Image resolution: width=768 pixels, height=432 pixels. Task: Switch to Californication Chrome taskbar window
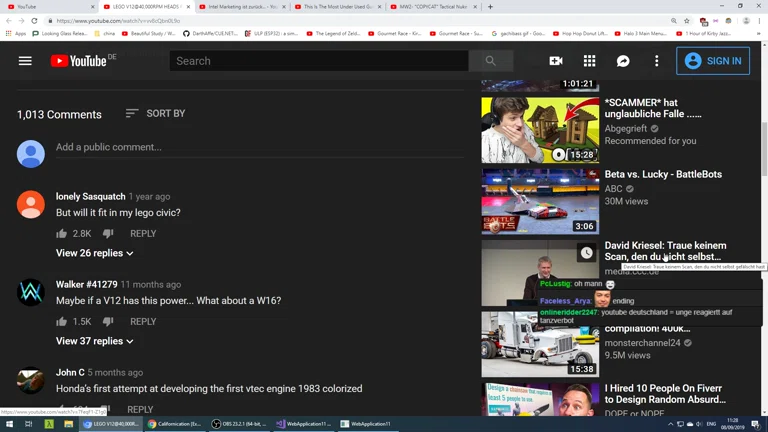click(174, 424)
